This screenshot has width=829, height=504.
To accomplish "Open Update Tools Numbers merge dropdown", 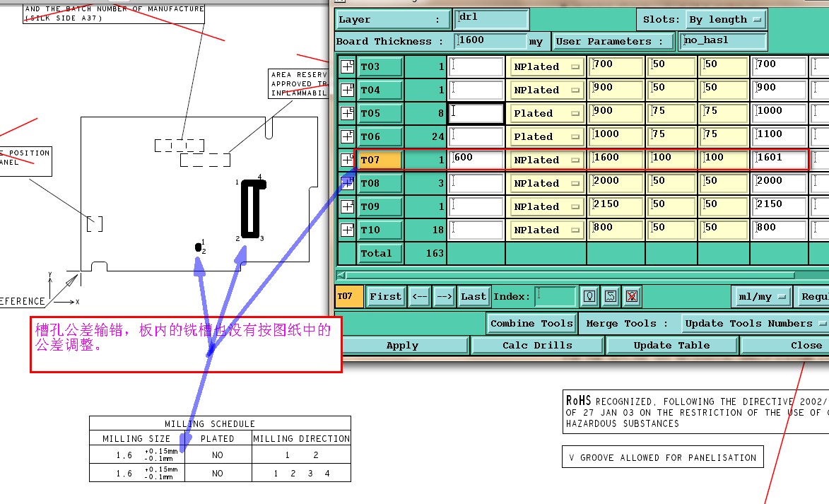I will (756, 323).
